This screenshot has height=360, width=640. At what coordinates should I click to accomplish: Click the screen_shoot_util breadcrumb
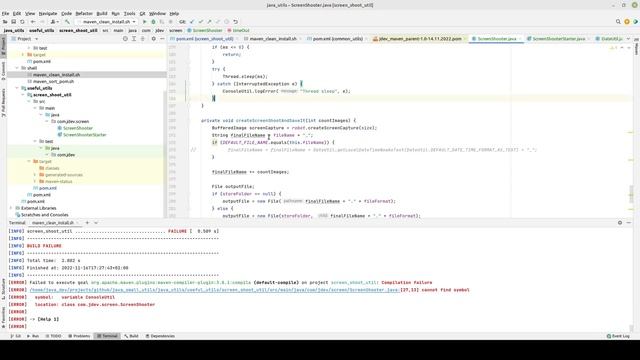(78, 30)
